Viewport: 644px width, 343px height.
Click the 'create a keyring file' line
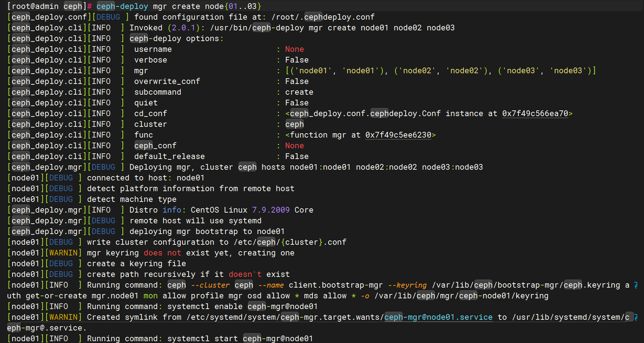[x=137, y=264]
